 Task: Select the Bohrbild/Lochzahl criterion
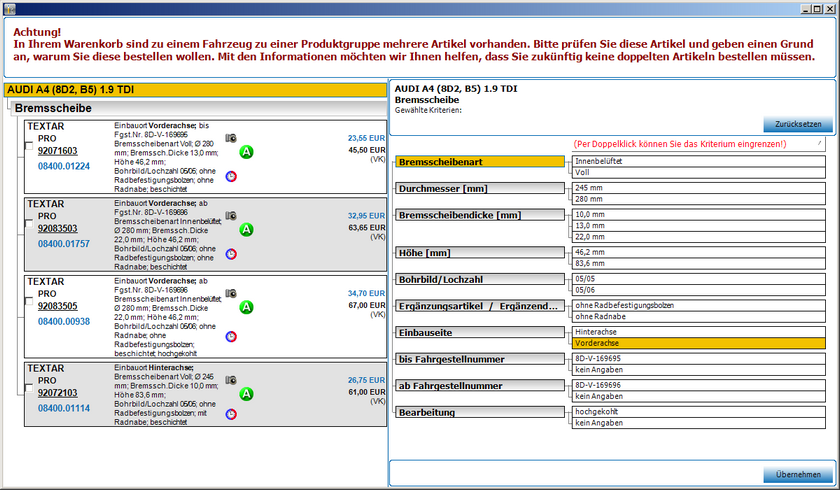click(x=480, y=280)
